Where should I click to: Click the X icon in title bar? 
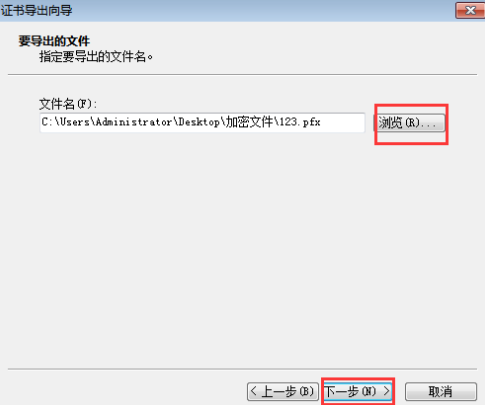point(470,11)
